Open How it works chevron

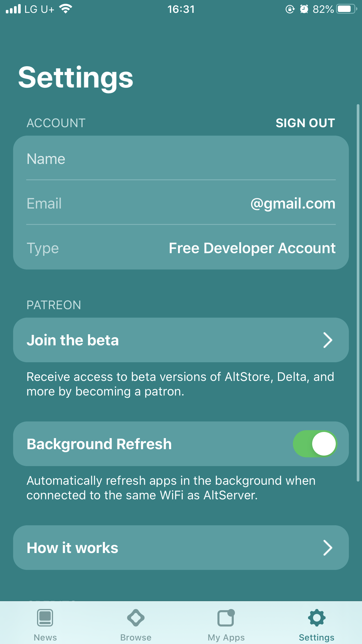pyautogui.click(x=328, y=548)
